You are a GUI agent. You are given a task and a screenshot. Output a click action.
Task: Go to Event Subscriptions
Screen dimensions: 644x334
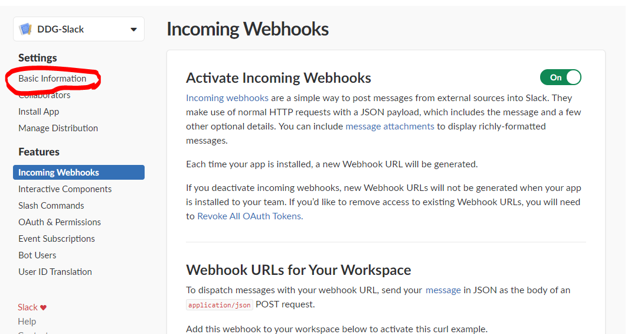click(57, 239)
